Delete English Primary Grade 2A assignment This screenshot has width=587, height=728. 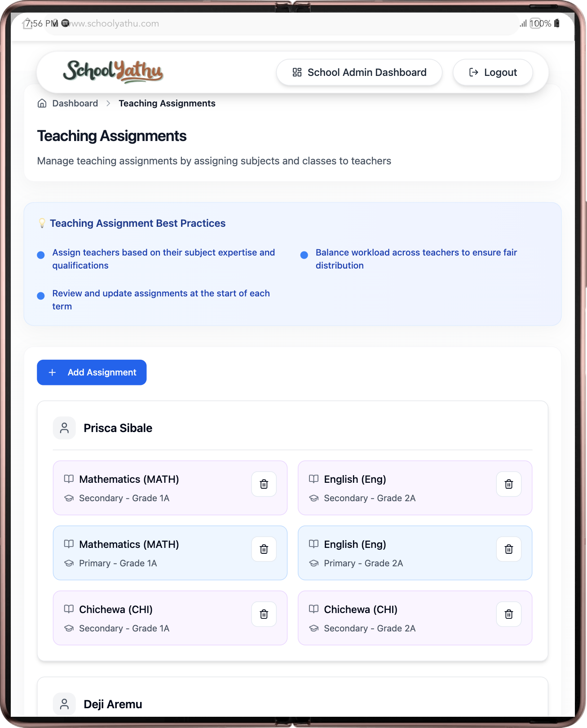(x=509, y=549)
